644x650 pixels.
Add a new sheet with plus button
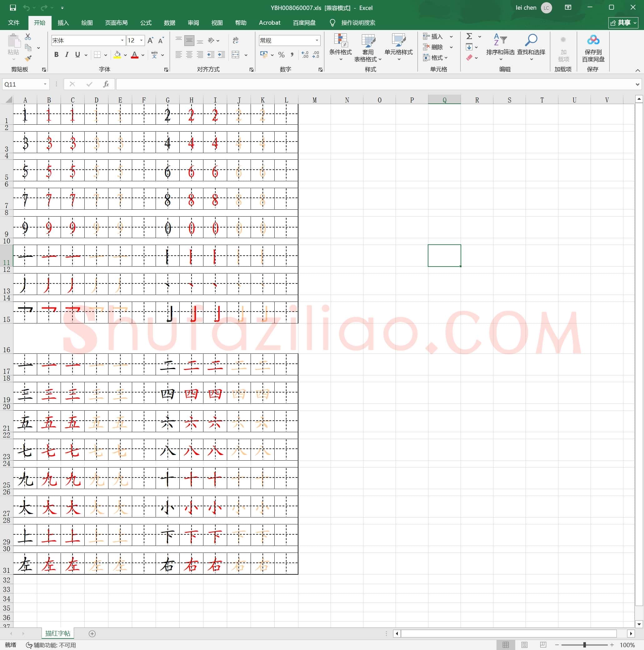pos(92,633)
